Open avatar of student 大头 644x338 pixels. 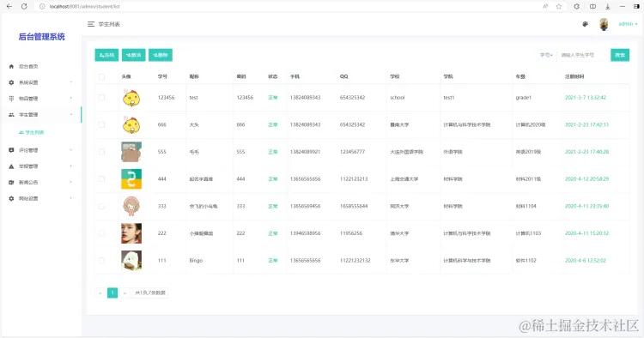pyautogui.click(x=131, y=124)
